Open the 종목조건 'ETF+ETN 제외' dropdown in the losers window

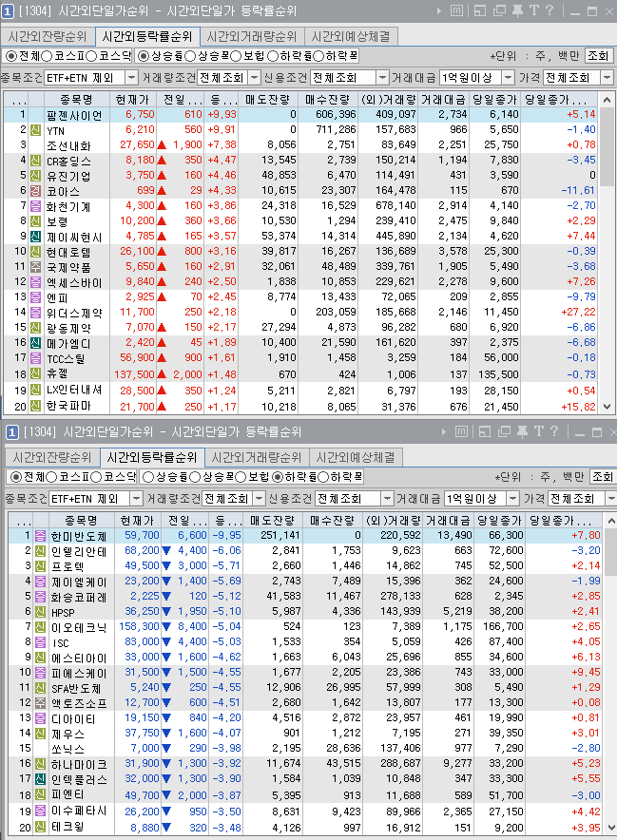[x=137, y=499]
